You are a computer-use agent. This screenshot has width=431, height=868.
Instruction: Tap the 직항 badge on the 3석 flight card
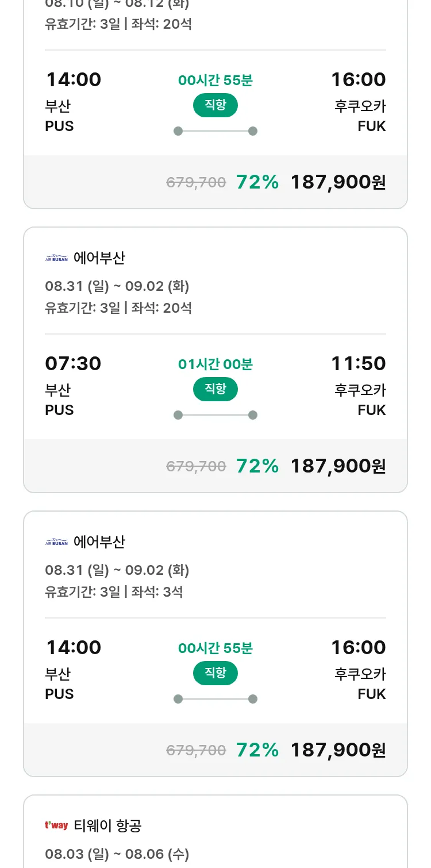pos(215,673)
